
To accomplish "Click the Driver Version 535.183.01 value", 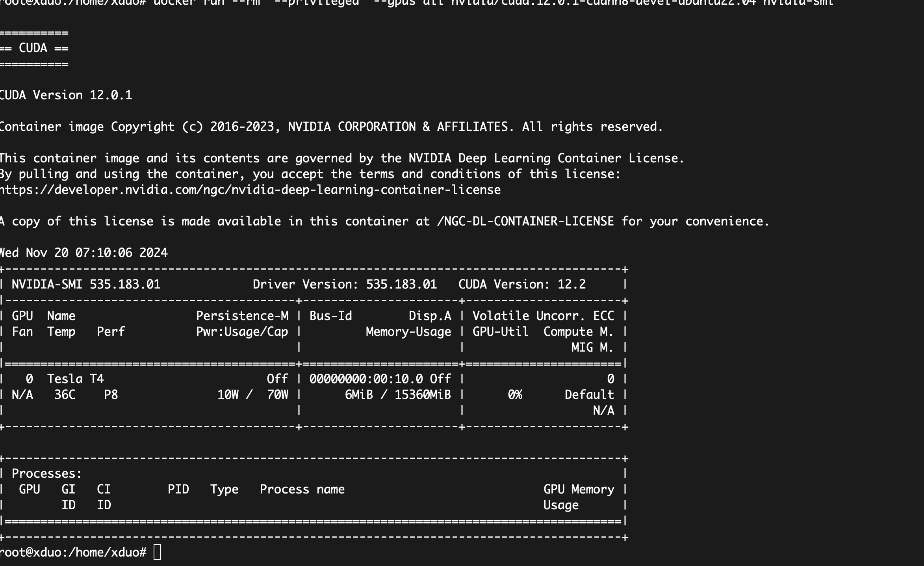I will coord(402,284).
